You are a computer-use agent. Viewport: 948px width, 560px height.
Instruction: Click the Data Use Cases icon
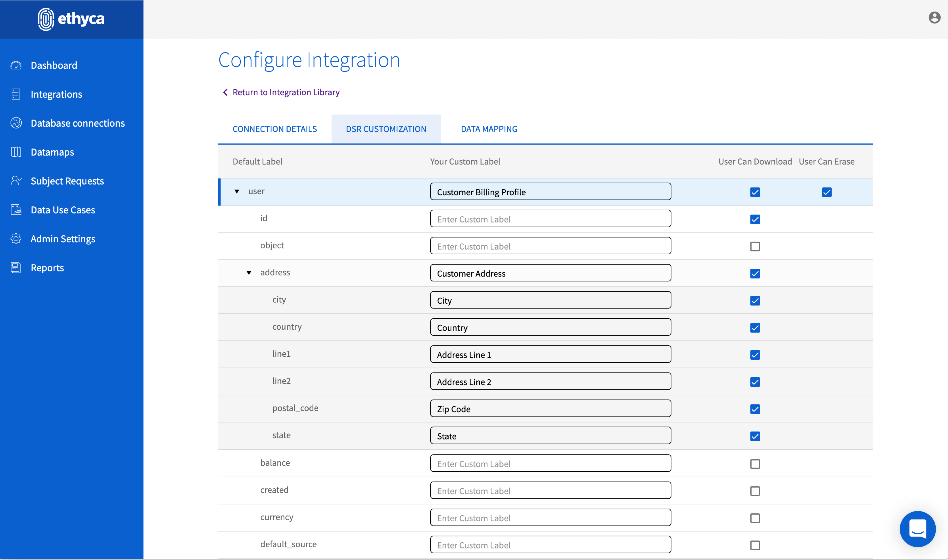pyautogui.click(x=16, y=210)
